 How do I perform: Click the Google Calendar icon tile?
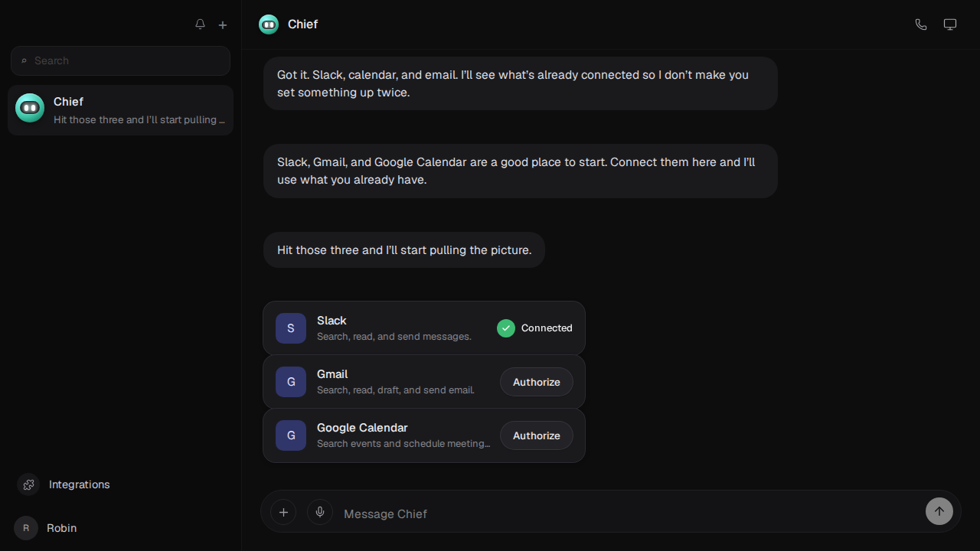pos(291,435)
